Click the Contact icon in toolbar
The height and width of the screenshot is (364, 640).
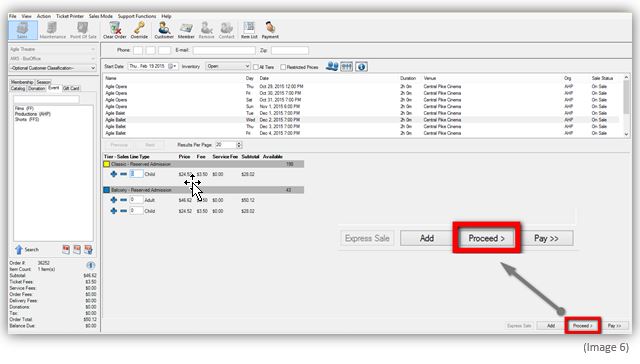[x=227, y=30]
